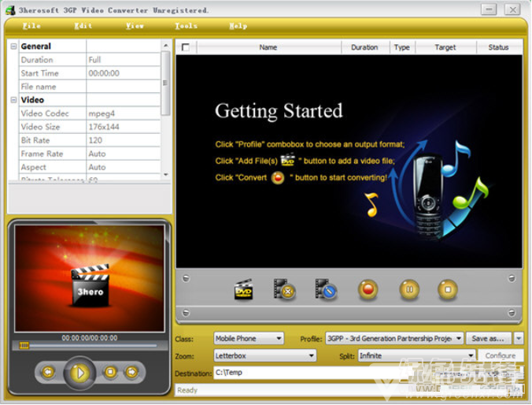Click the Ready status bar text
The width and height of the screenshot is (532, 405).
[187, 390]
